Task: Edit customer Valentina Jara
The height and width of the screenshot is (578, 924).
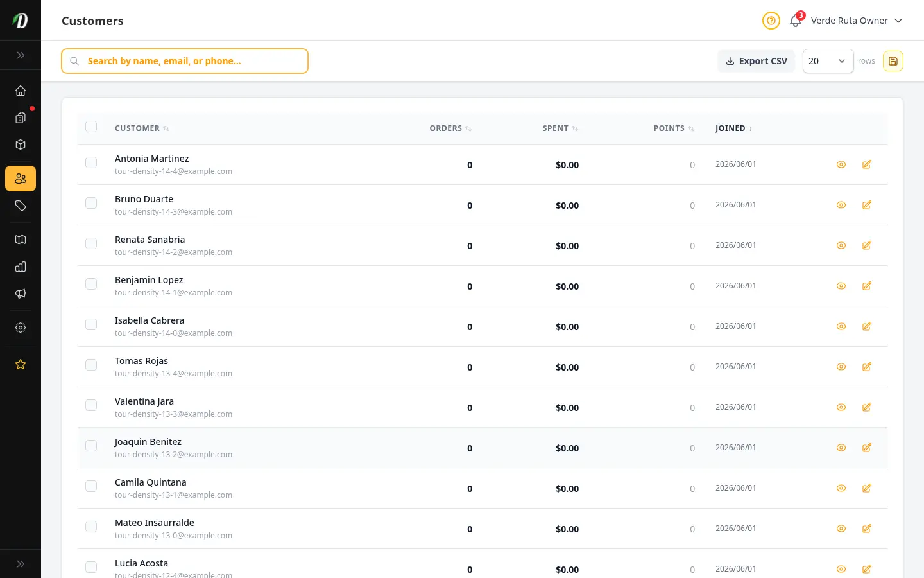Action: click(x=867, y=407)
